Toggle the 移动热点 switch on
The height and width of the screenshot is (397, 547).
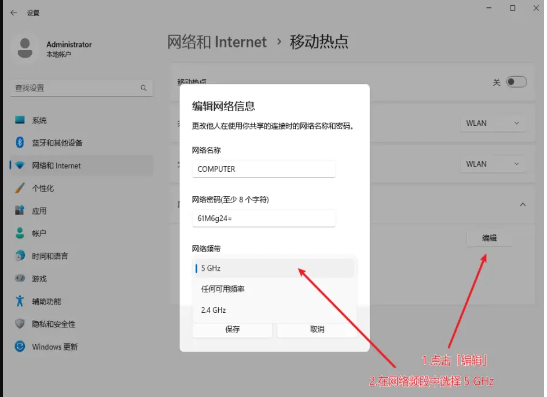[516, 82]
